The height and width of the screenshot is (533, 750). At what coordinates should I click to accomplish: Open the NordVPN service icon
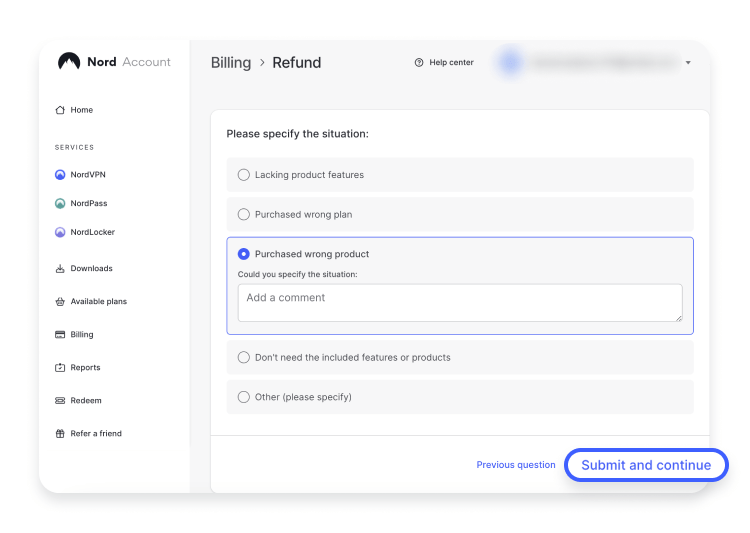tap(60, 175)
